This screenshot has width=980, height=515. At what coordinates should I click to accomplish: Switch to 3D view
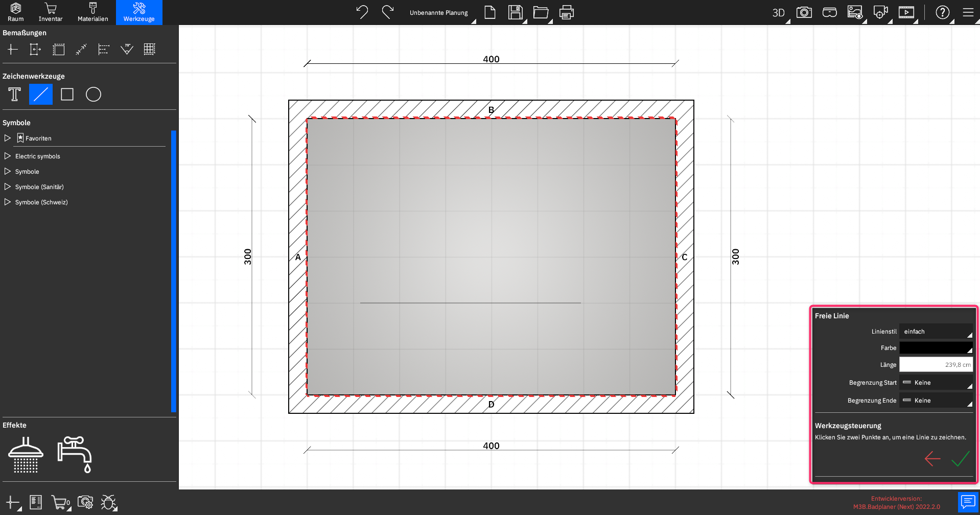[779, 13]
